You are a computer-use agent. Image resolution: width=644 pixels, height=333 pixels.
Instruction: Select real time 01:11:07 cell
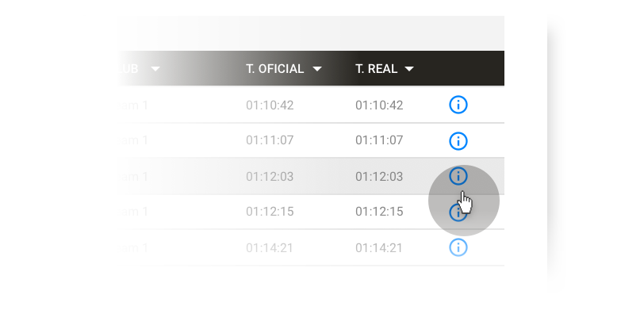click(379, 140)
